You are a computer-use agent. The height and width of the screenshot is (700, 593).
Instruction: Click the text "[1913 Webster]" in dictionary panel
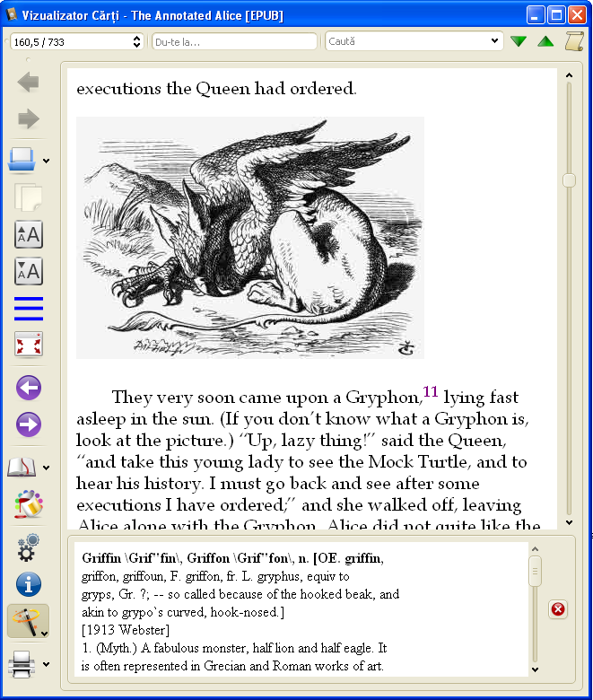pyautogui.click(x=126, y=630)
